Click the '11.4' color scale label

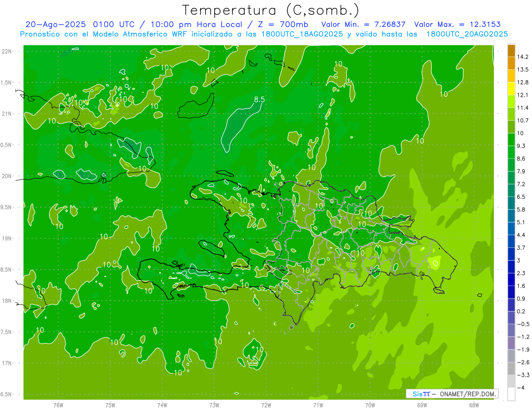[523, 108]
